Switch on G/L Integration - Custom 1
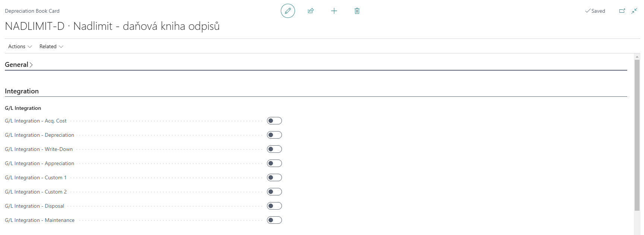644x235 pixels. (274, 177)
